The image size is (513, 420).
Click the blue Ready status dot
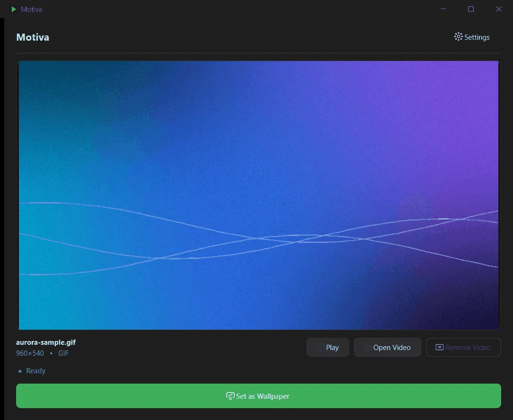click(x=20, y=371)
